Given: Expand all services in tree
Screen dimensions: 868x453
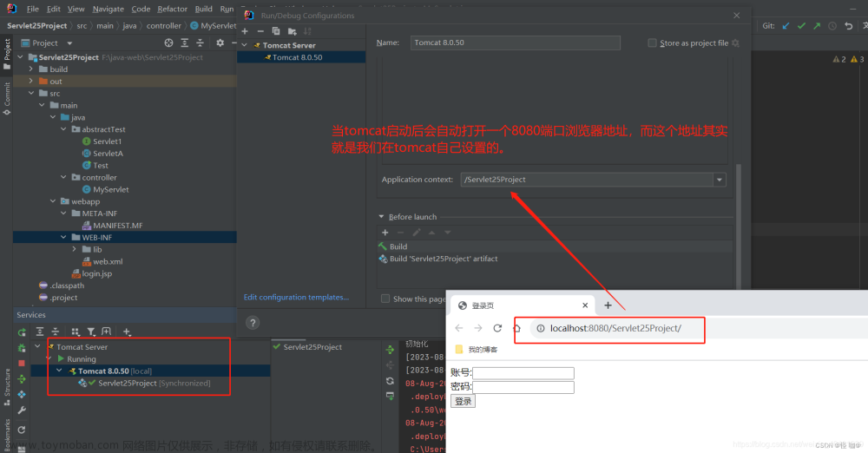Looking at the screenshot, I should 40,332.
